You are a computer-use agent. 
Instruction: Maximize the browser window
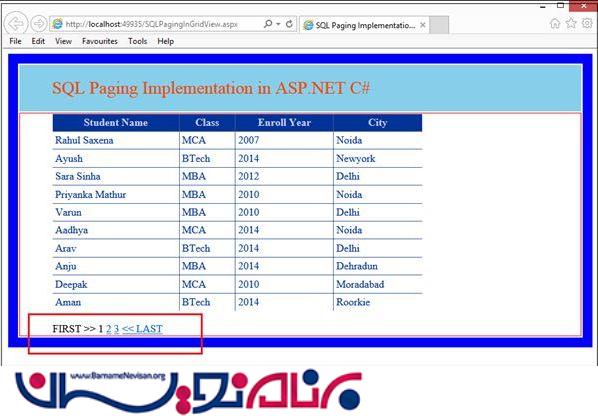pyautogui.click(x=560, y=5)
